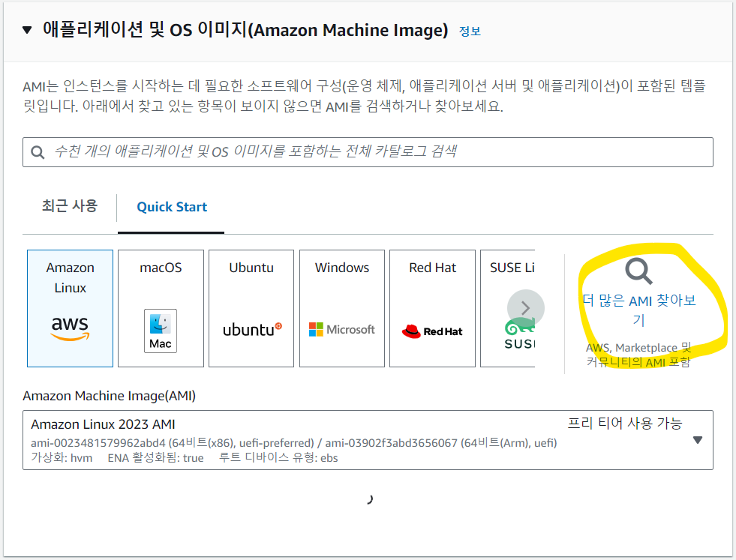Image resolution: width=736 pixels, height=560 pixels.
Task: Click the AMI catalog search field
Action: [368, 152]
